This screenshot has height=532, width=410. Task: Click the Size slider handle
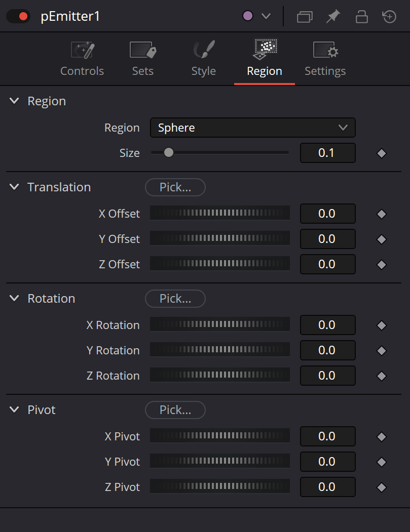point(168,153)
